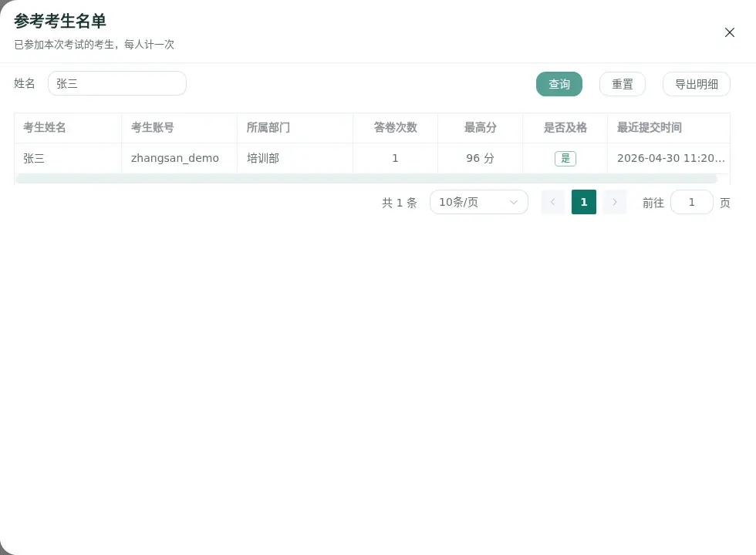Go to next page arrow
This screenshot has width=756, height=555.
click(615, 202)
